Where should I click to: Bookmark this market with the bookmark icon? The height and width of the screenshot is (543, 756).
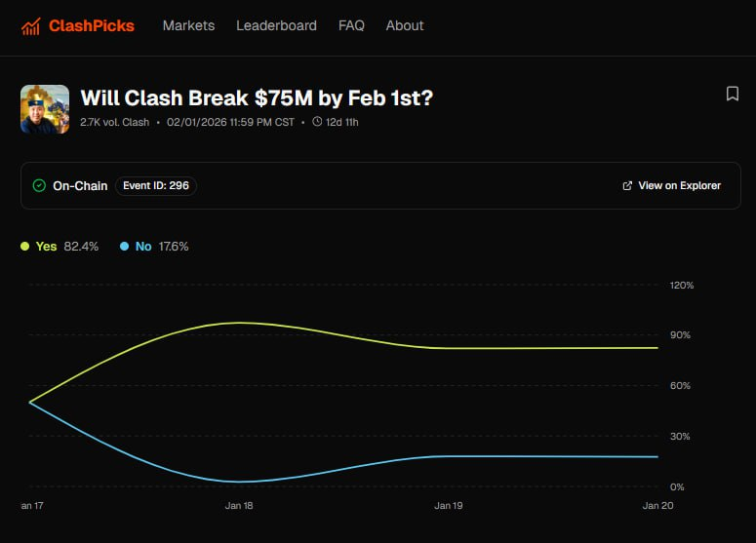(x=732, y=94)
